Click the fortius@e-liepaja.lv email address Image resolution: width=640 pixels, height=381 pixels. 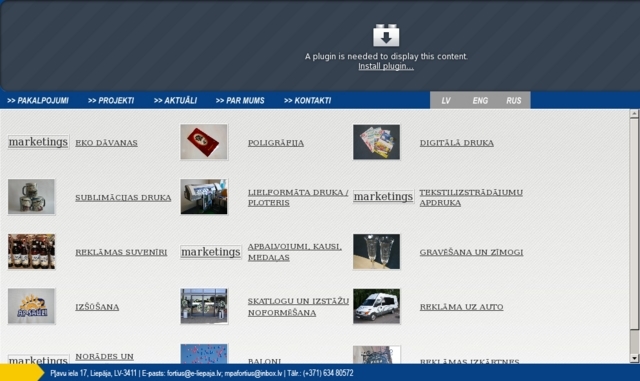[194, 373]
